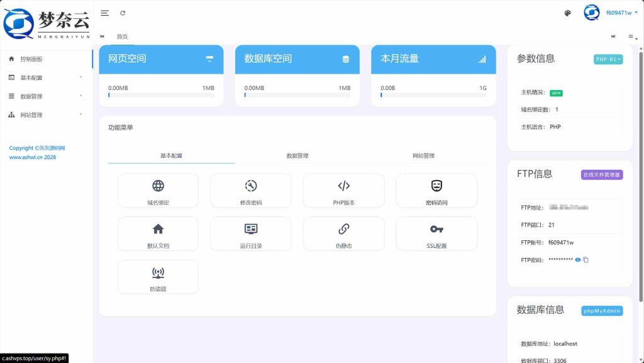The width and height of the screenshot is (644, 363).
Task: Click the 默认文档 home icon
Action: click(x=158, y=228)
